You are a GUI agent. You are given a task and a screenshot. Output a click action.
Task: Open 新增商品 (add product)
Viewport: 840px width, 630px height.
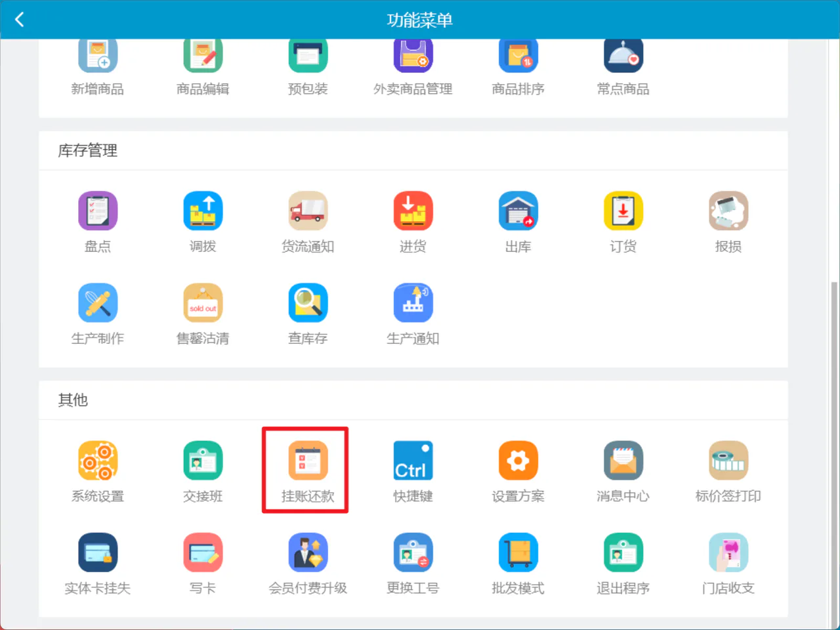tap(98, 67)
